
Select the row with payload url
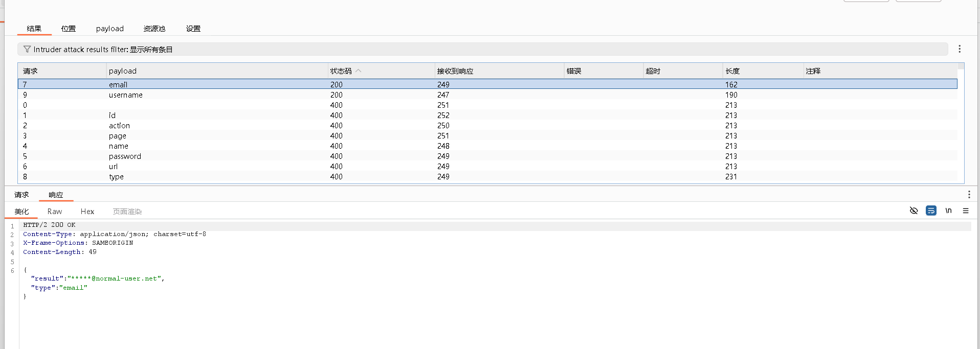487,166
